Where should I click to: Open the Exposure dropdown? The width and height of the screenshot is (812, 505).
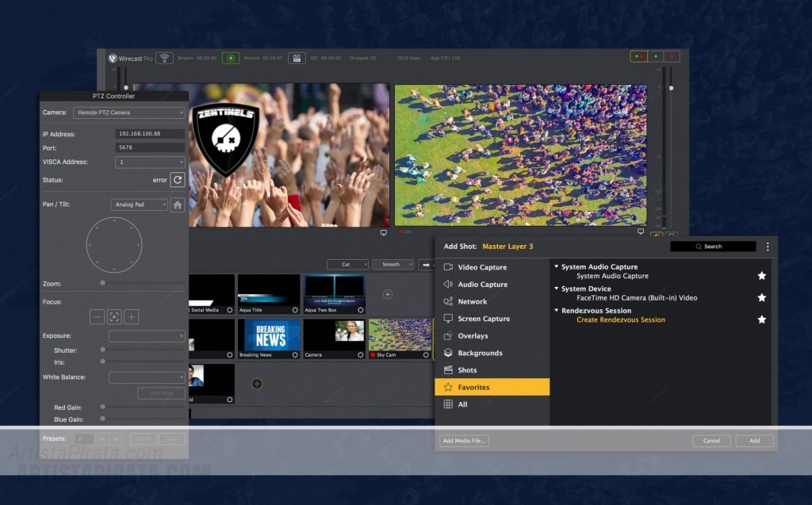[147, 335]
